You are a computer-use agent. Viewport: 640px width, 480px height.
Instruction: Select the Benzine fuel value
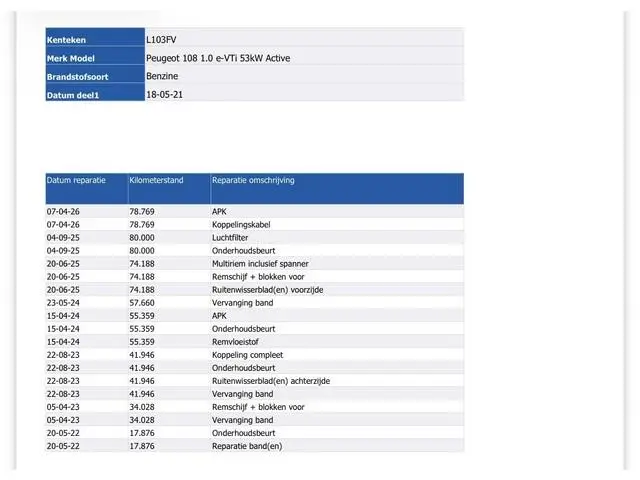coord(162,76)
